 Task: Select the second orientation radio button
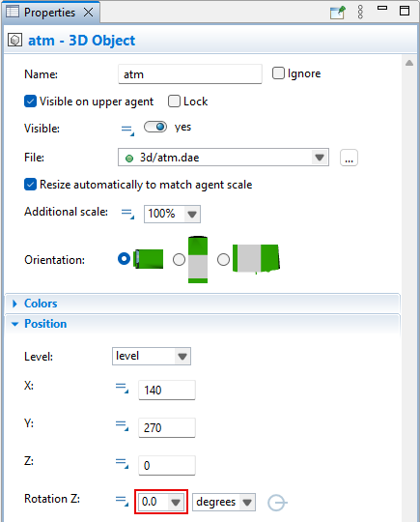179,260
